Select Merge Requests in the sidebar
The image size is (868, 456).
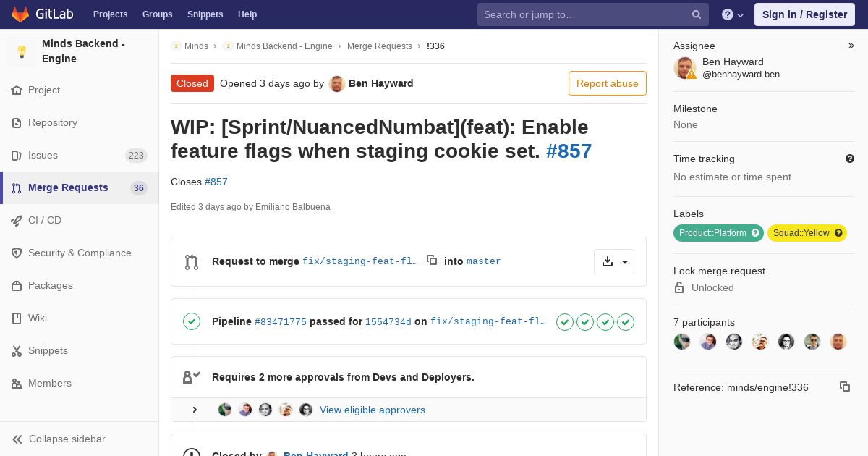[80, 187]
